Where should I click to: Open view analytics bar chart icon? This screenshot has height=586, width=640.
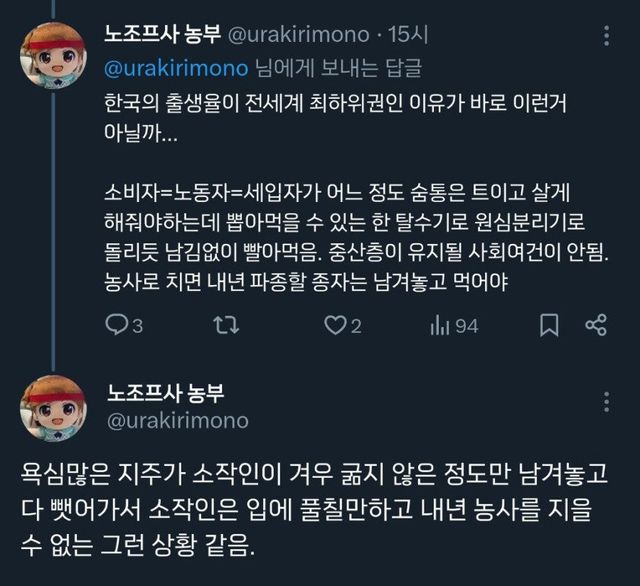tap(437, 325)
